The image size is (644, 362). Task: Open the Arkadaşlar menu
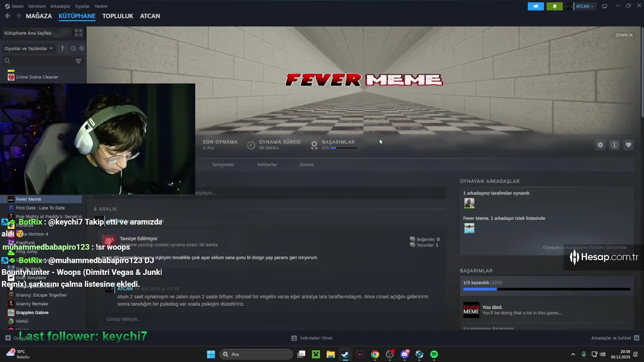coord(60,6)
